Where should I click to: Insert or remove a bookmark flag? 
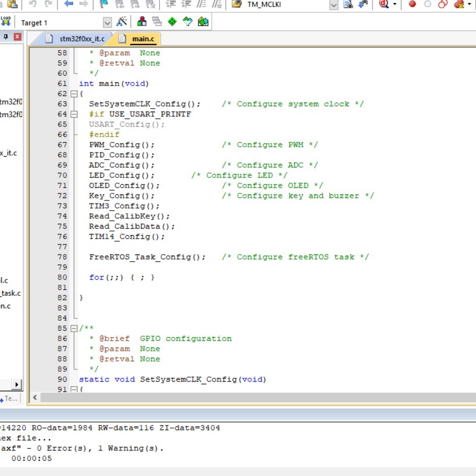104,4
